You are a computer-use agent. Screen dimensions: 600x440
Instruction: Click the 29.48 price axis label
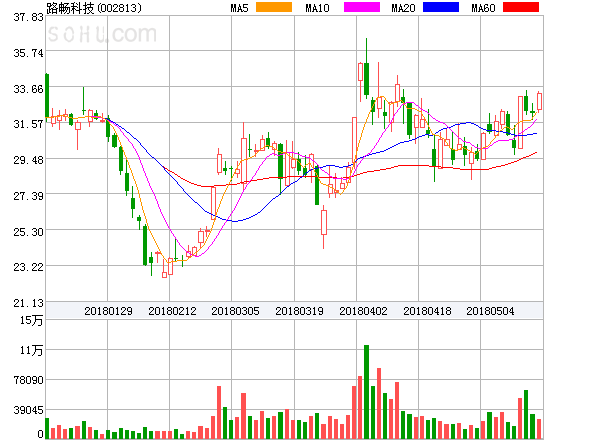[28, 160]
